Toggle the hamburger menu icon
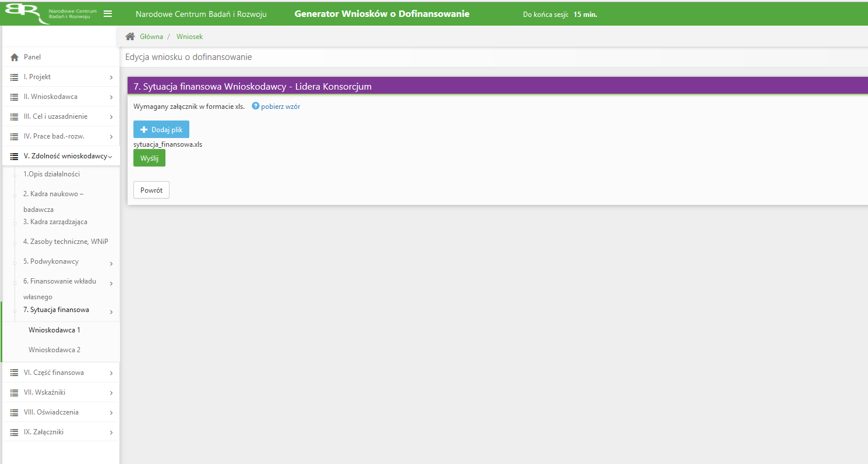 click(x=108, y=13)
